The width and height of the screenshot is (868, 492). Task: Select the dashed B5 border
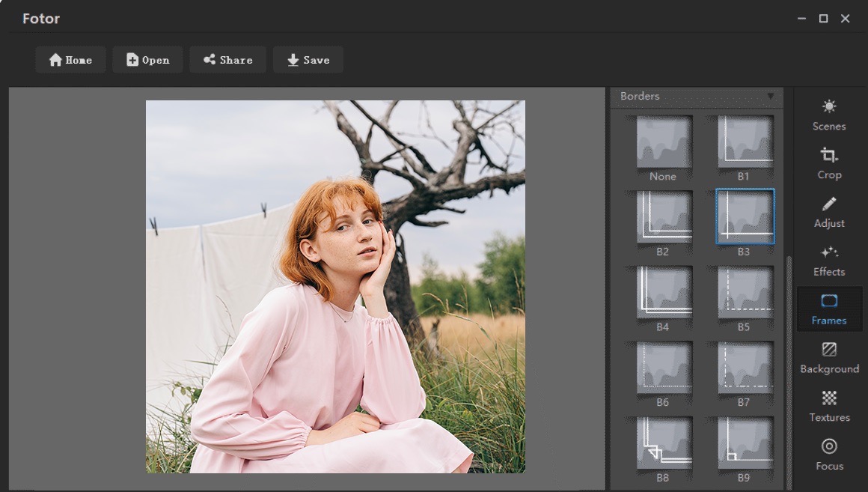(x=745, y=292)
